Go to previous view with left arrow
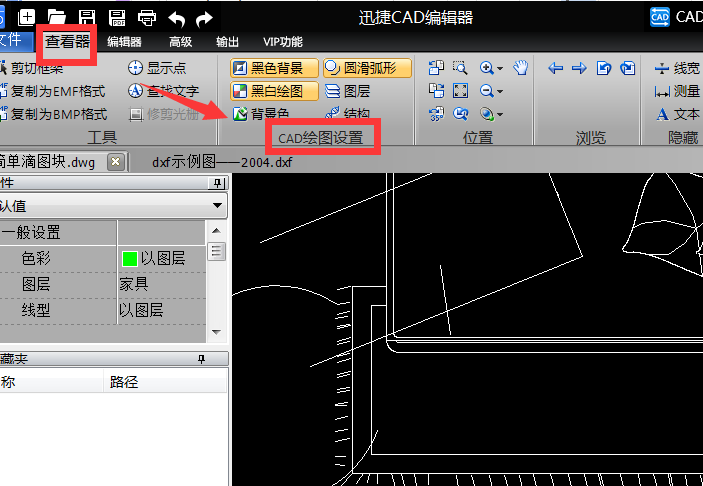This screenshot has height=486, width=703. 555,68
